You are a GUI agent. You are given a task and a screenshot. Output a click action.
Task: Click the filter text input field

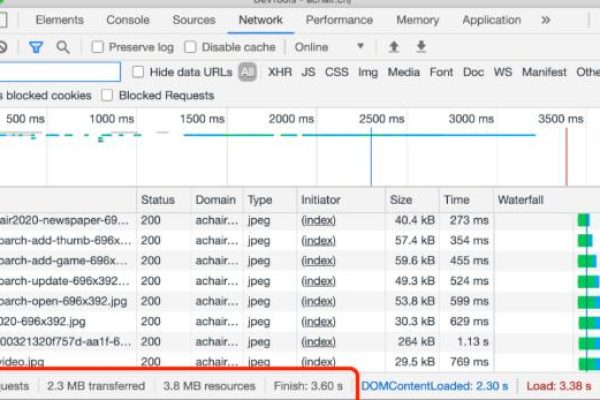point(60,72)
